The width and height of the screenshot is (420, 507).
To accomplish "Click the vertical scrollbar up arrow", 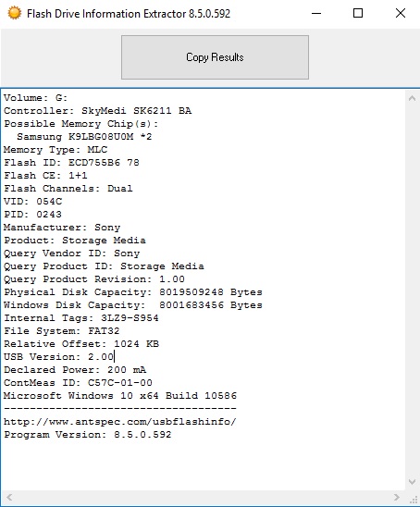I will [412, 98].
